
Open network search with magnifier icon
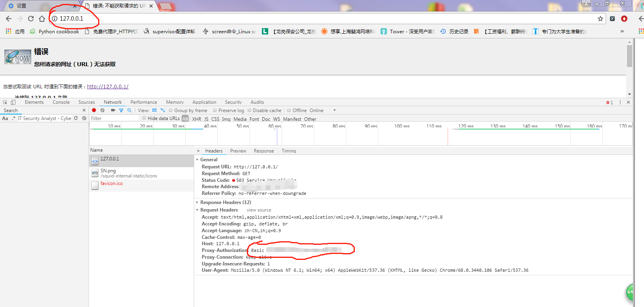(x=129, y=111)
